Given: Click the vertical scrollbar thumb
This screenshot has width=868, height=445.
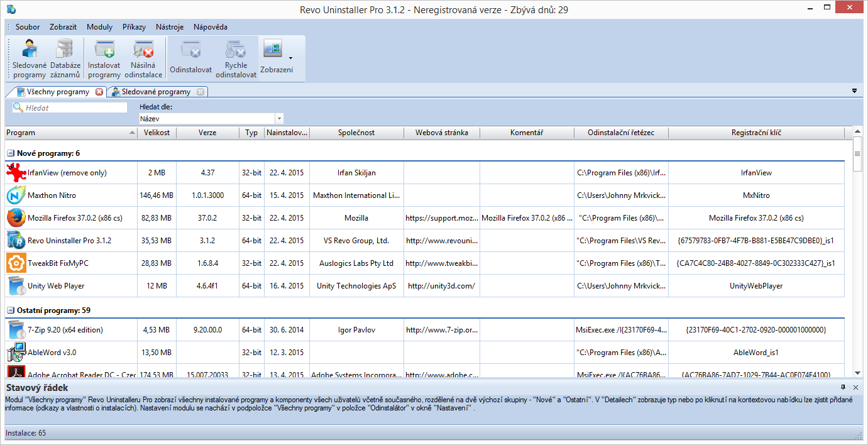Looking at the screenshot, I should pyautogui.click(x=857, y=155).
